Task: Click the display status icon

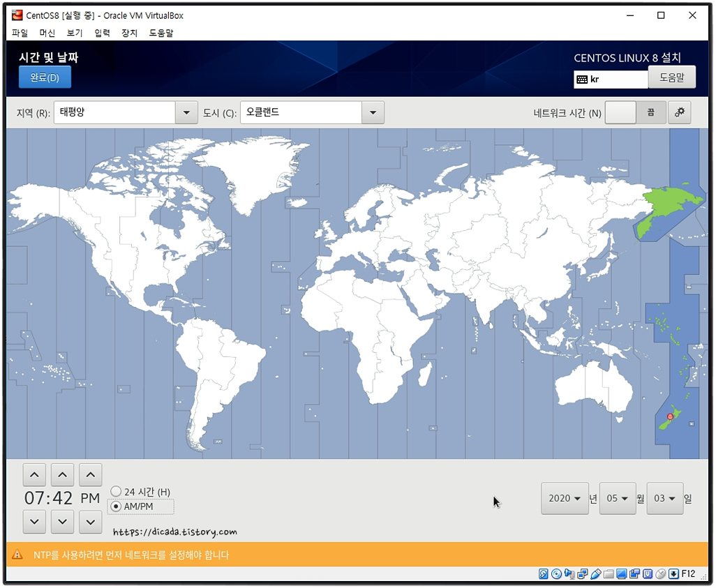Action: (x=622, y=574)
